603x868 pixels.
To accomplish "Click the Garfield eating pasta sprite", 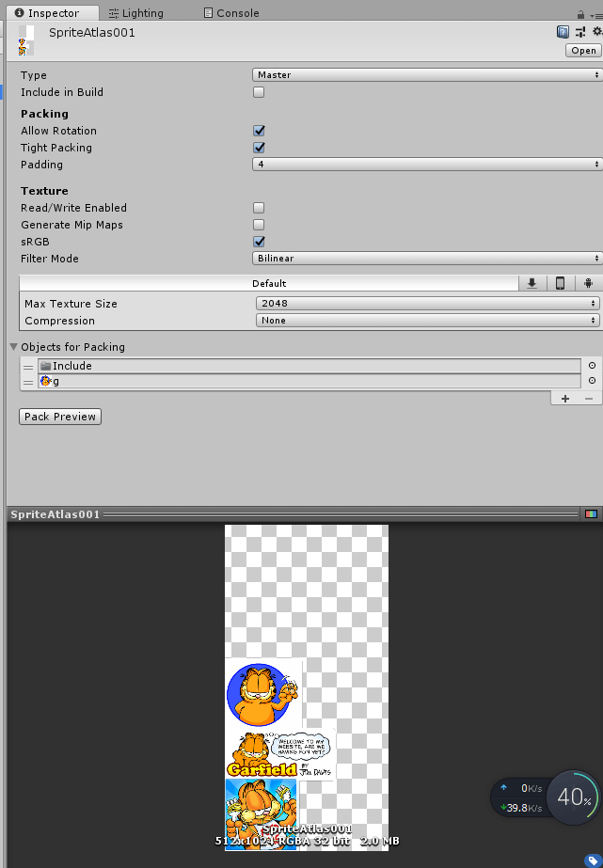I will pyautogui.click(x=261, y=813).
